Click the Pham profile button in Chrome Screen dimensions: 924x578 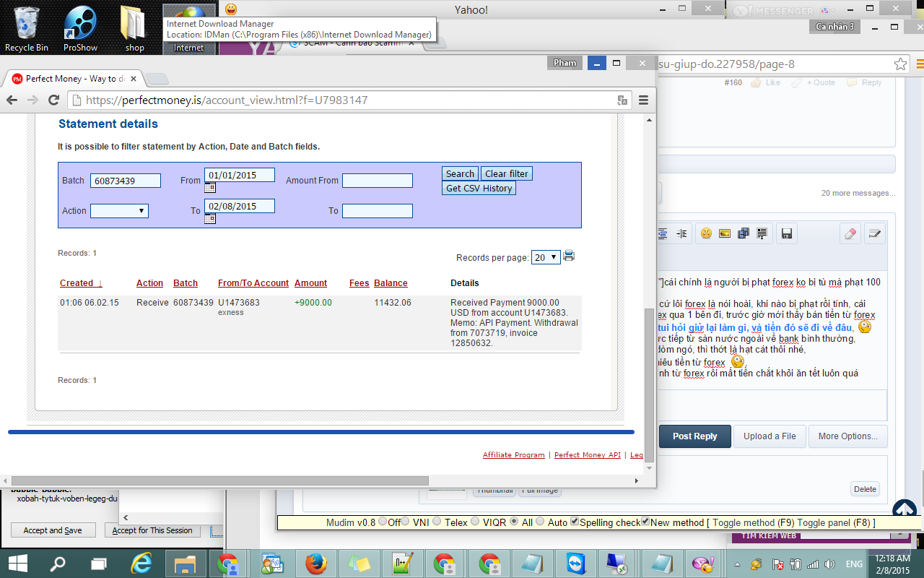(565, 63)
